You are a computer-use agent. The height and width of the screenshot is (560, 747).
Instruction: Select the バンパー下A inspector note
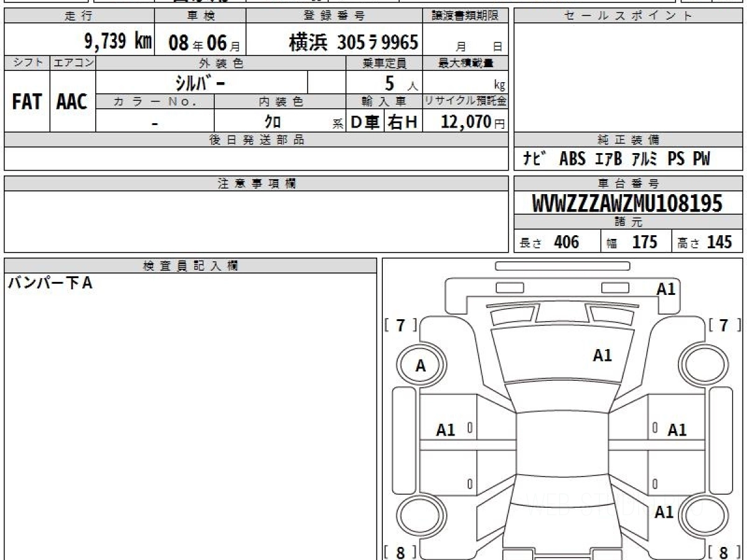click(50, 284)
